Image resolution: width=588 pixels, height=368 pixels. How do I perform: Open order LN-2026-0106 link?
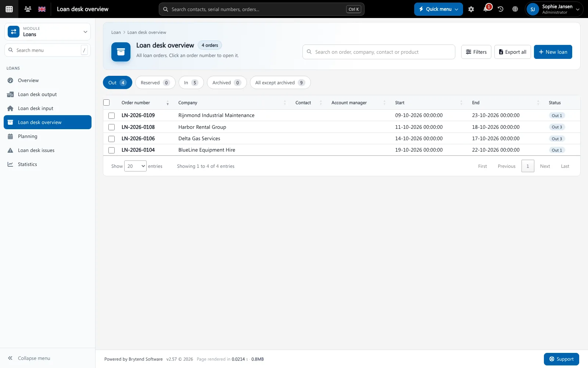[138, 139]
